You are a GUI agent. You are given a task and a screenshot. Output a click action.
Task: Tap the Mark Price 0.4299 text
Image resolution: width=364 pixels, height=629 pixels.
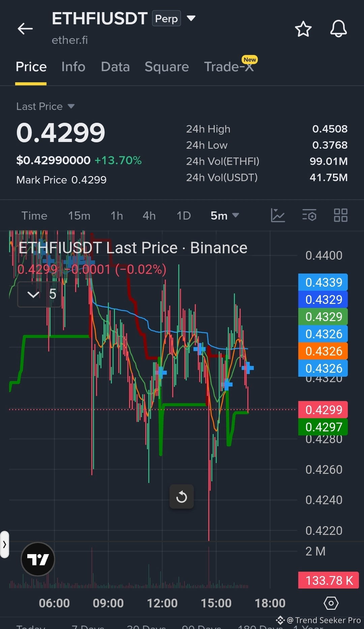(x=61, y=180)
